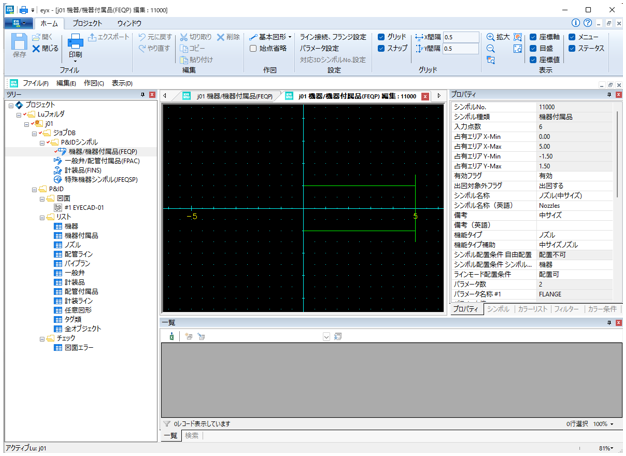Toggle the スナップ checkbox
626x456 pixels.
(x=381, y=48)
